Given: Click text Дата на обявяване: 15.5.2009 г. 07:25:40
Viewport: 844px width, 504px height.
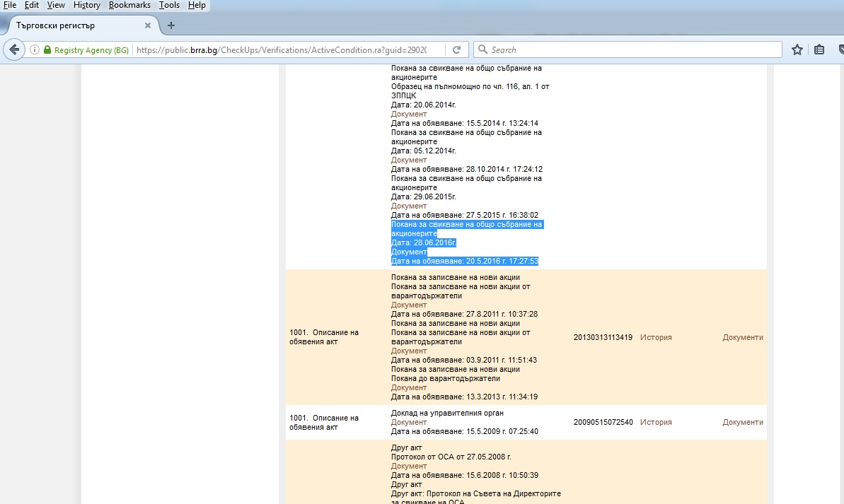Looking at the screenshot, I should (x=465, y=431).
